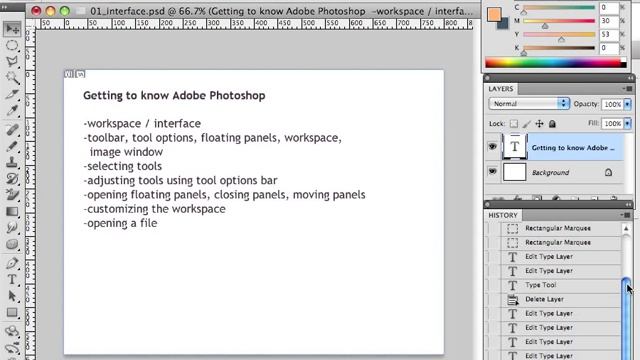Select the Eyedropper tool

(x=12, y=110)
